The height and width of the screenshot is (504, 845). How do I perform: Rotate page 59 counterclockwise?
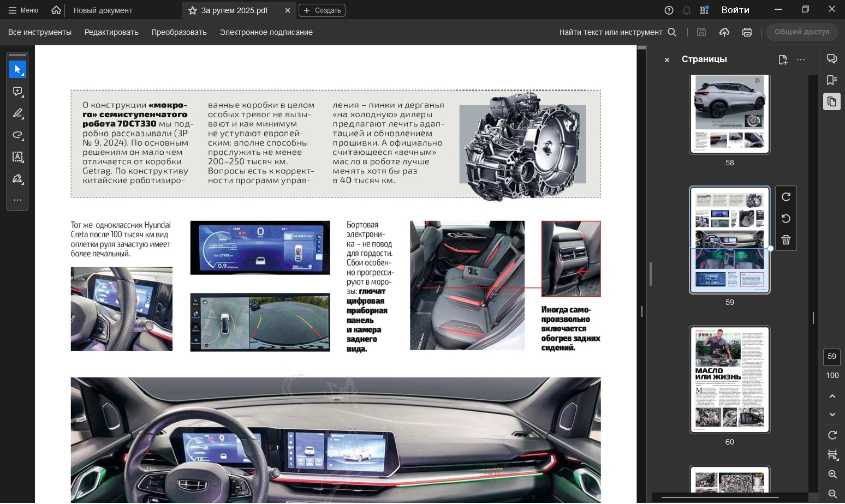point(786,218)
